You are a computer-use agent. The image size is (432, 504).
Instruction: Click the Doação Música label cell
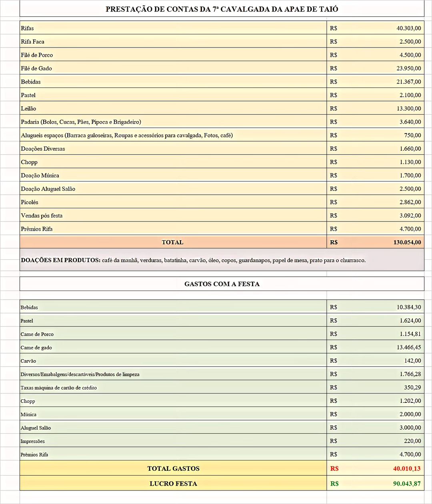173,175
